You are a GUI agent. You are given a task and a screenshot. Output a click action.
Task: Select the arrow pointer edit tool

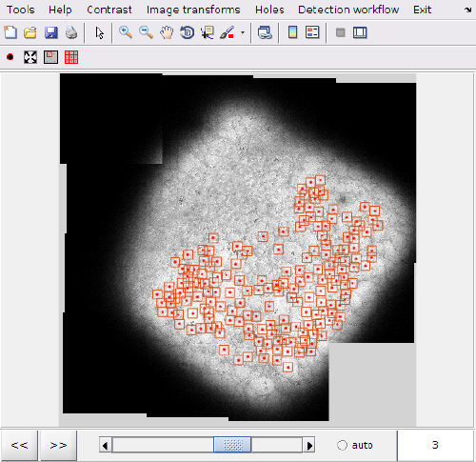(x=100, y=32)
